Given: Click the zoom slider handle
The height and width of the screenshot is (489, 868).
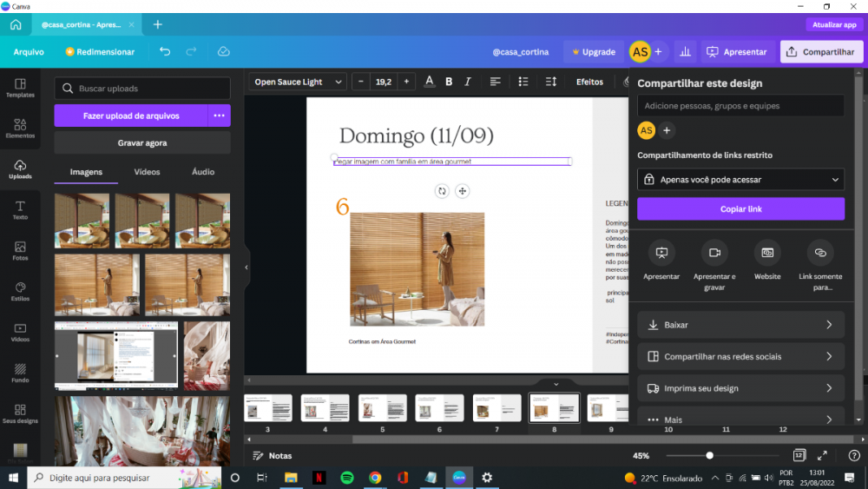Looking at the screenshot, I should (x=709, y=455).
